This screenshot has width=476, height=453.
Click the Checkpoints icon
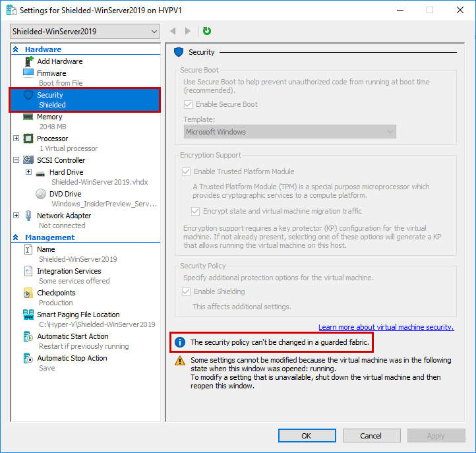(x=28, y=293)
